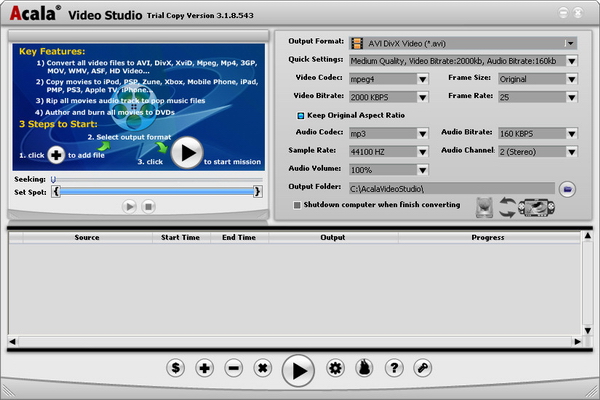Click the burn flame icon
This screenshot has height=400, width=600.
(x=365, y=368)
